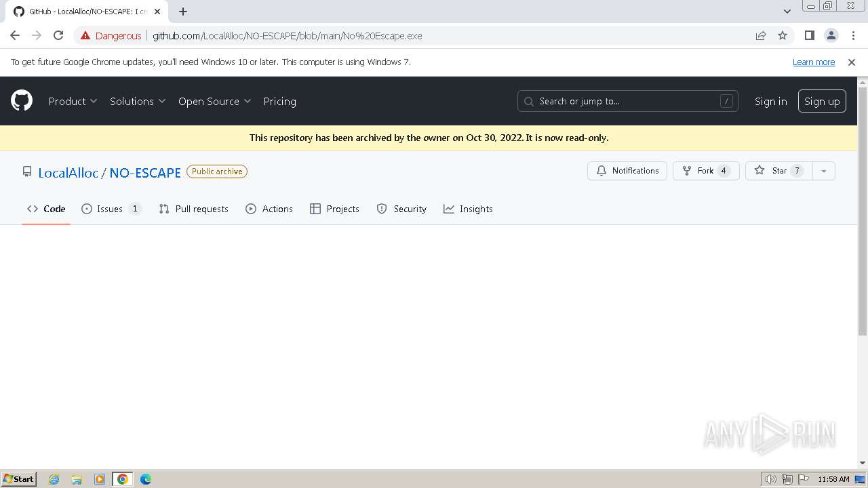This screenshot has height=488, width=868.
Task: Click the Chrome taskbar icon
Action: pos(123,479)
